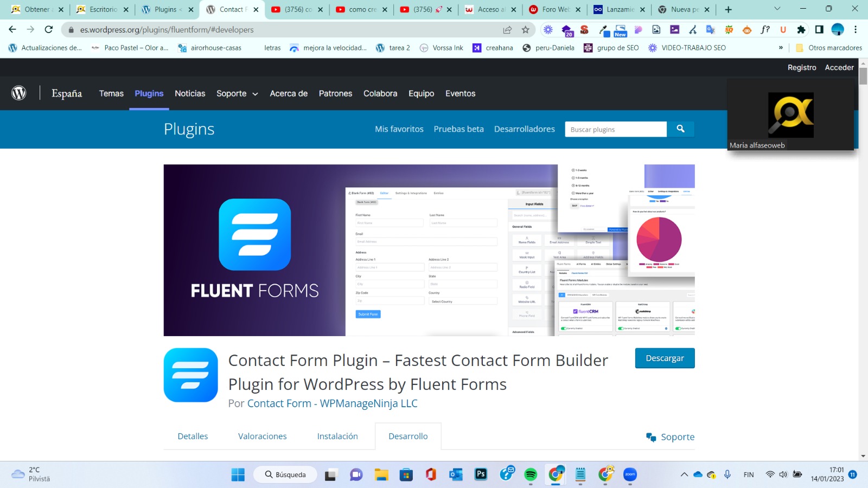868x488 pixels.
Task: Click the share icon in the address bar
Action: point(507,30)
